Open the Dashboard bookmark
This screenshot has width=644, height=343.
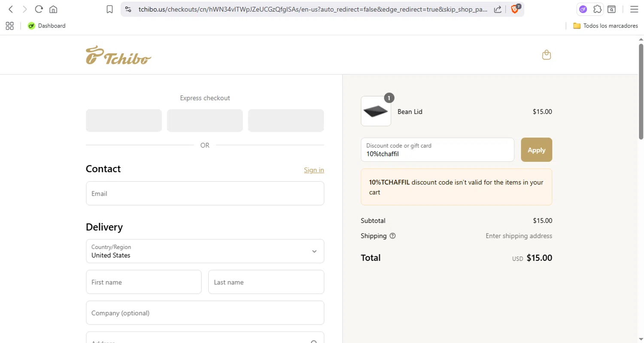[x=47, y=26]
